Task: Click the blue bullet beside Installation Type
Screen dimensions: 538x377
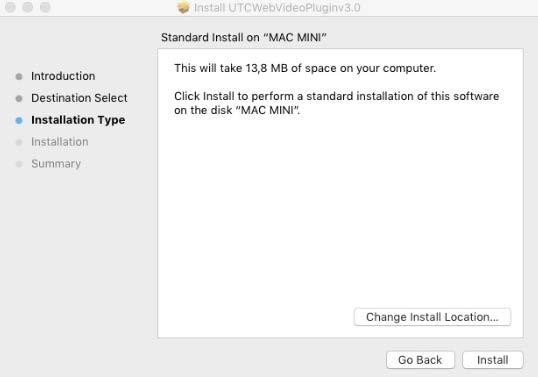Action: coord(19,120)
